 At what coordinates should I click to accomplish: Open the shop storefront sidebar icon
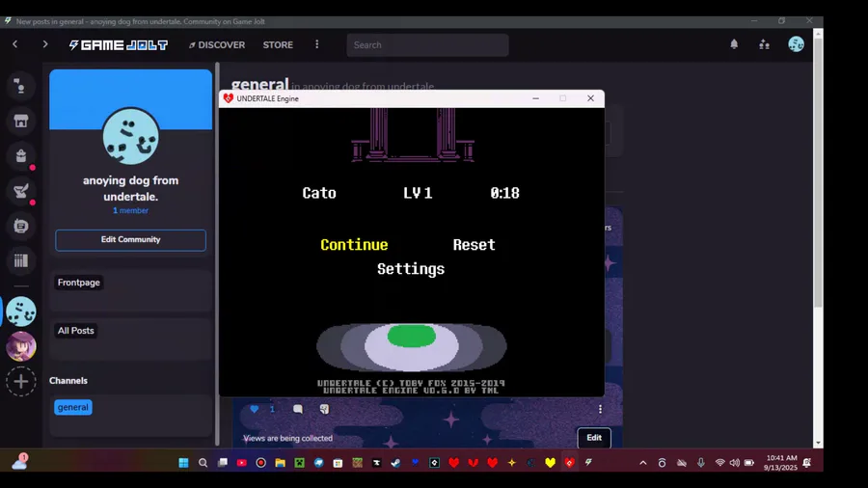coord(21,122)
